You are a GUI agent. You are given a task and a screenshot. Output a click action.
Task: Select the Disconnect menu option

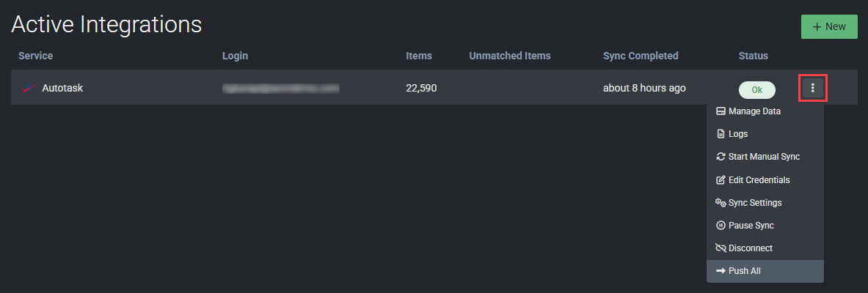click(x=751, y=248)
